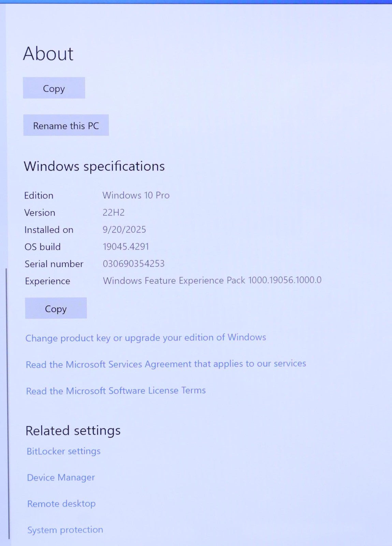Select the Windows 10 Pro edition value
392x546 pixels.
point(136,195)
